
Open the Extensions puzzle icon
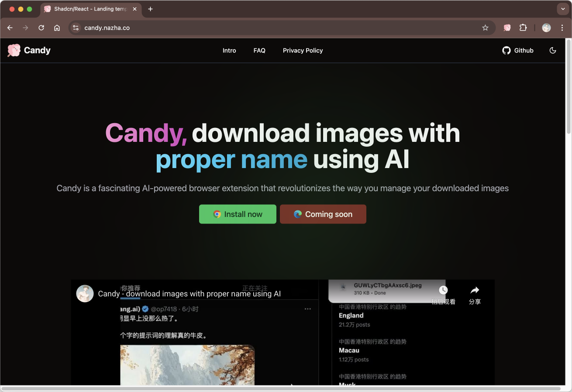(x=523, y=28)
